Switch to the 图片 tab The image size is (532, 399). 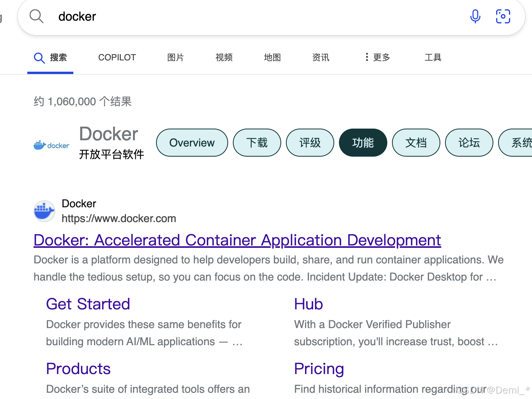pyautogui.click(x=176, y=57)
